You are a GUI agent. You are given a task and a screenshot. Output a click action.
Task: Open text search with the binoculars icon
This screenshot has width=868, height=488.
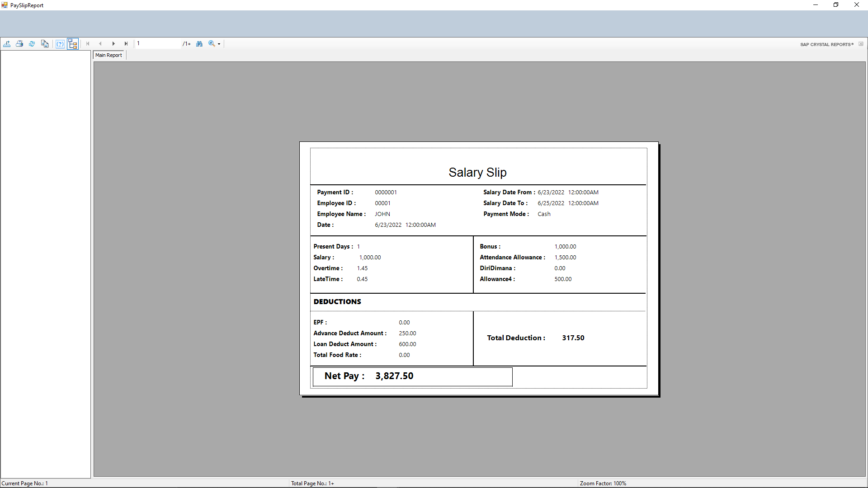199,43
